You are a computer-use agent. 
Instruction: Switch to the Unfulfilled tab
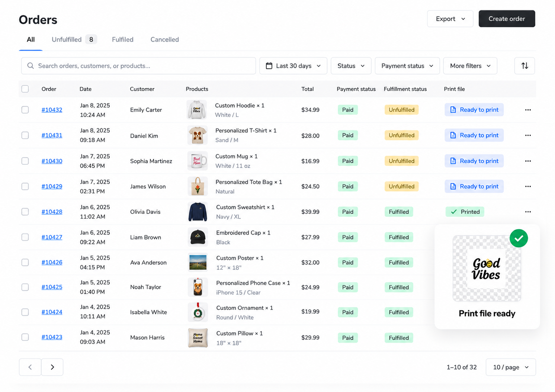(74, 39)
